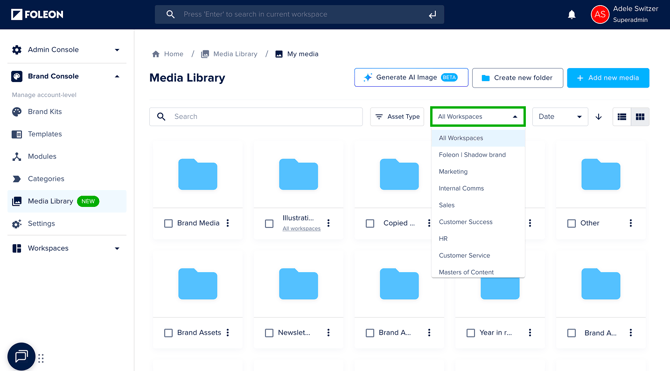Select the Other folder checkbox
Image resolution: width=670 pixels, height=371 pixels.
(571, 224)
